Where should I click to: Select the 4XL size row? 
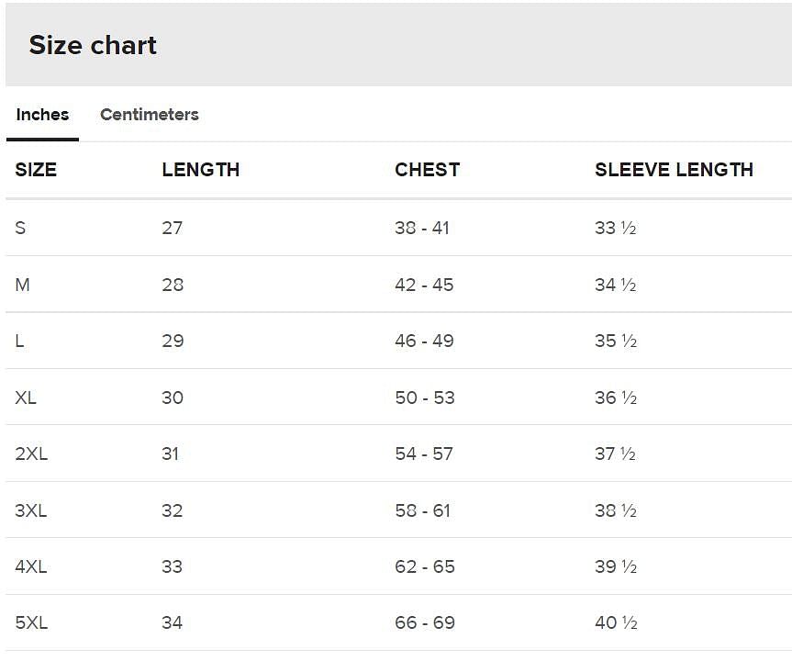coord(31,566)
